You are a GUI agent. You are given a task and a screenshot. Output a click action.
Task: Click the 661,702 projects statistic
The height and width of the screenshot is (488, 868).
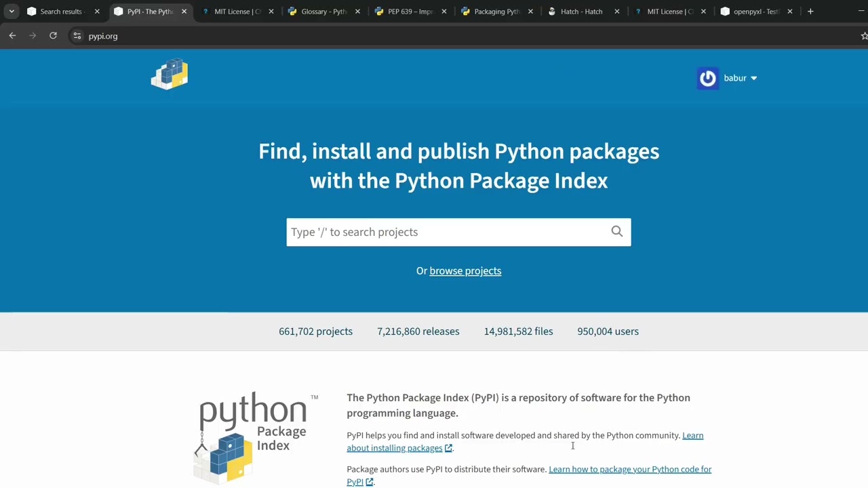coord(315,331)
